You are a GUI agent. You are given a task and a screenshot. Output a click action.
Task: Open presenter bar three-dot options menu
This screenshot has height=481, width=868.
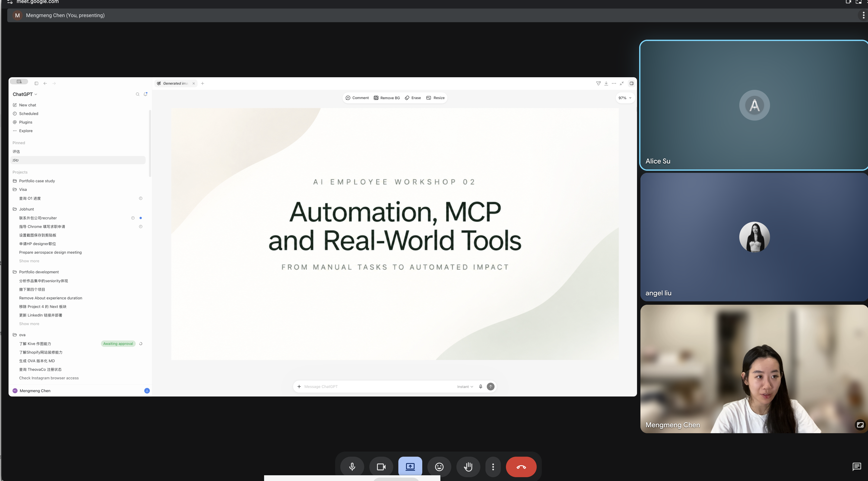863,15
